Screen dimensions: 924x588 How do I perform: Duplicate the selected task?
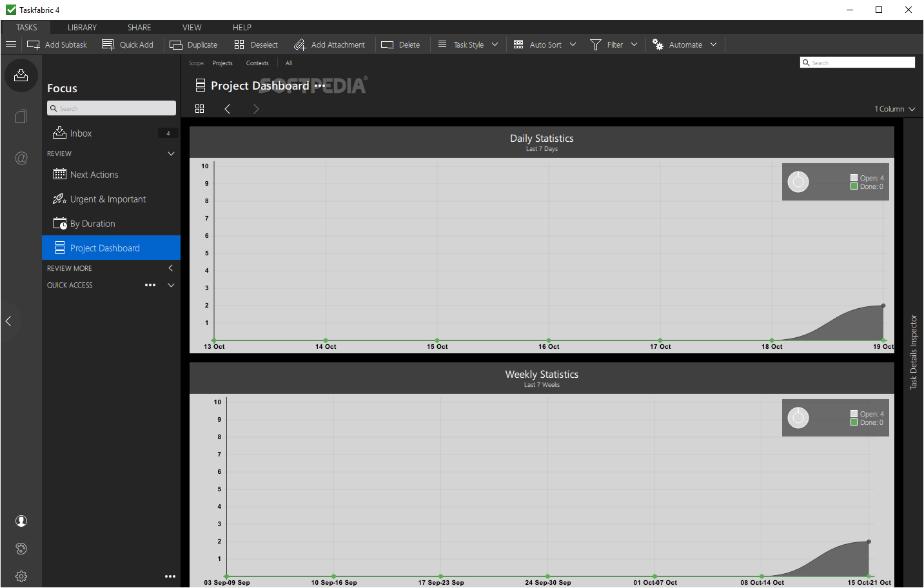193,44
